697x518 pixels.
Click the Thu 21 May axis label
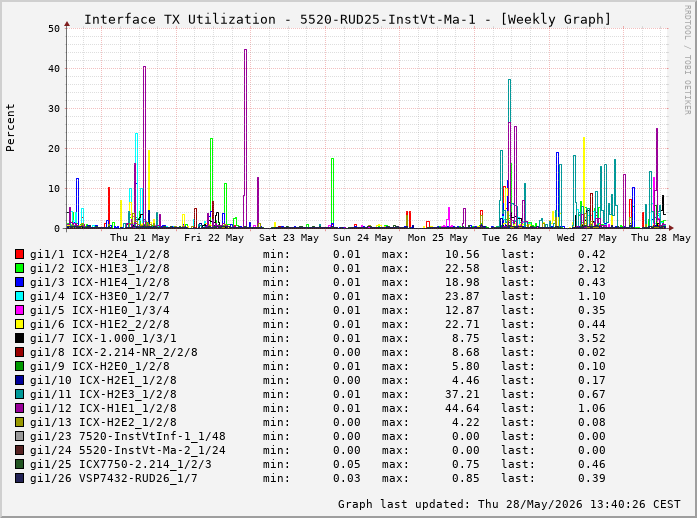coord(140,238)
